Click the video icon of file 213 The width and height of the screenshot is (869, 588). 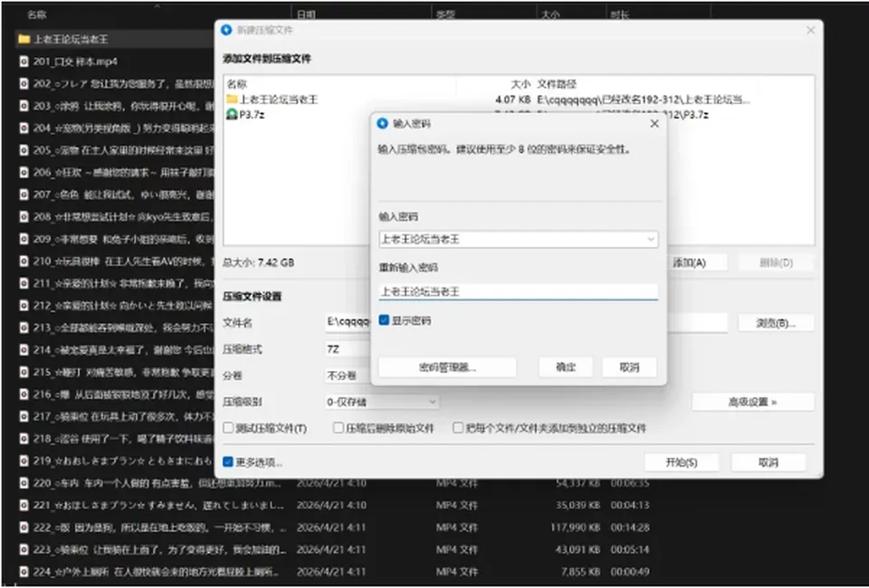24,327
